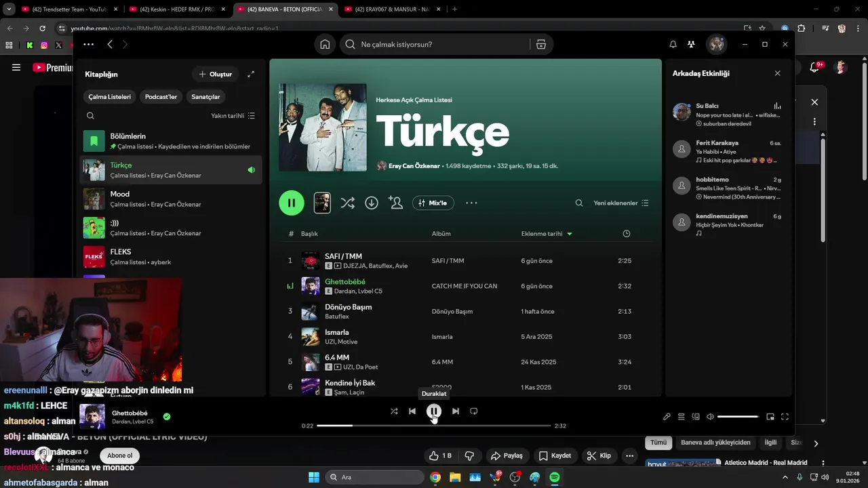Click Mix'le button

coord(433,203)
